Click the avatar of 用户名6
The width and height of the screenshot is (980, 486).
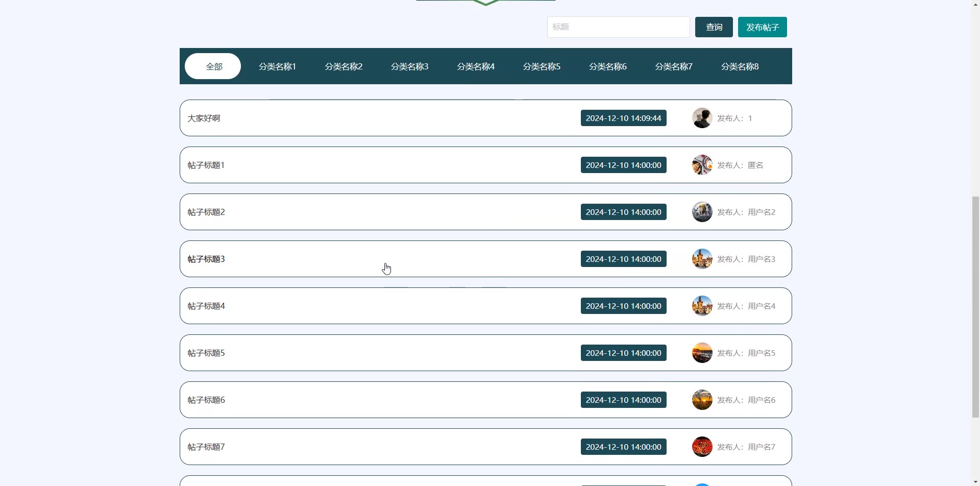702,400
